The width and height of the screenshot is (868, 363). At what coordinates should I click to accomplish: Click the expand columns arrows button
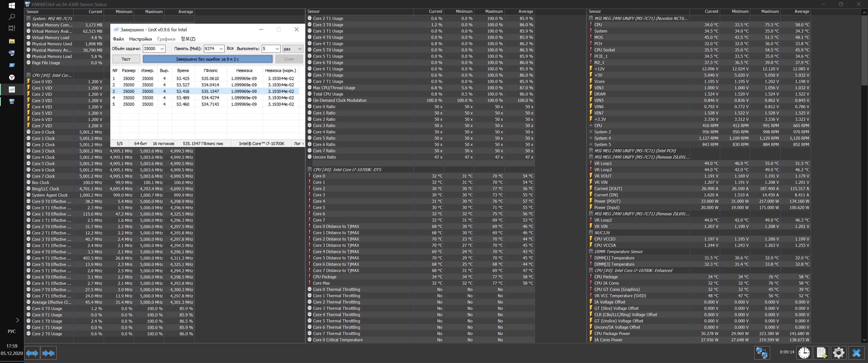pos(32,353)
